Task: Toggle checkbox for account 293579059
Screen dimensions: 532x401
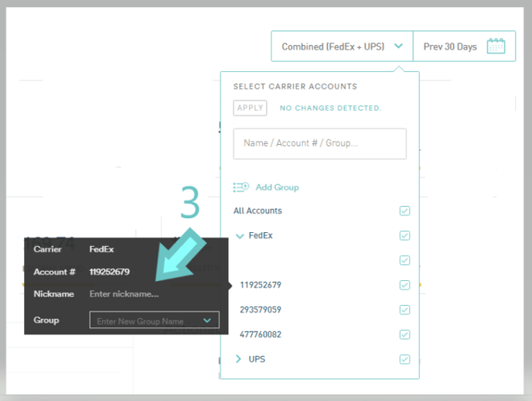Action: pos(404,310)
